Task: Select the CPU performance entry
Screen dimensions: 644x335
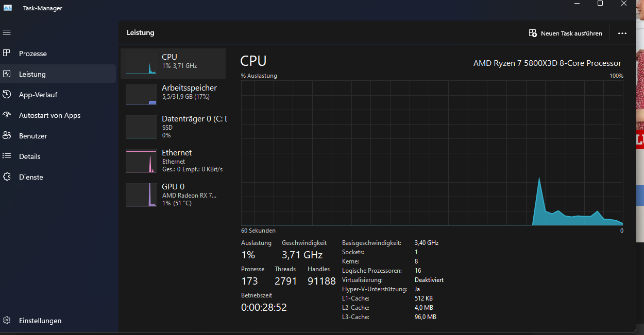Action: (x=173, y=64)
